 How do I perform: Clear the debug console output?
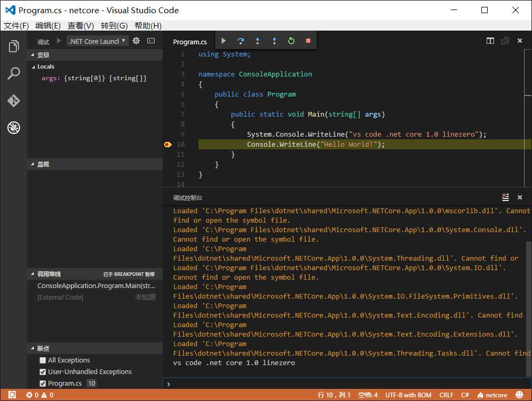point(505,197)
